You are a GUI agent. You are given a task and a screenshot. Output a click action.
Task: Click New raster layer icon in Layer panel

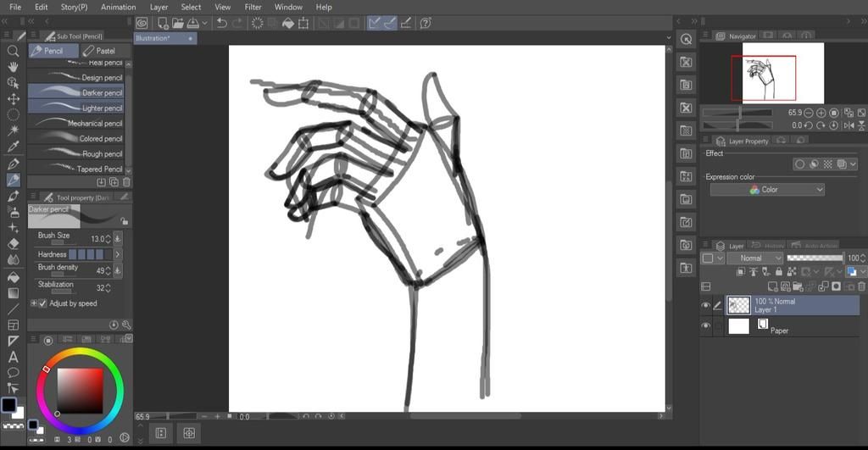772,286
